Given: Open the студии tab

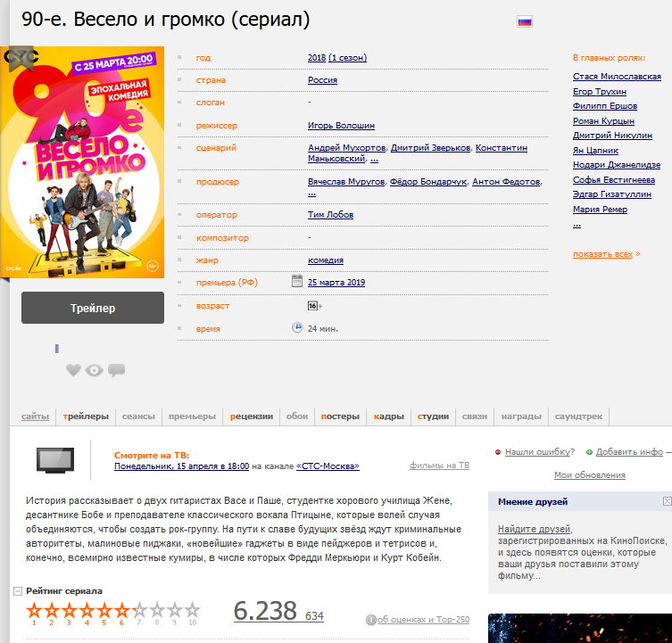Looking at the screenshot, I should [x=433, y=416].
